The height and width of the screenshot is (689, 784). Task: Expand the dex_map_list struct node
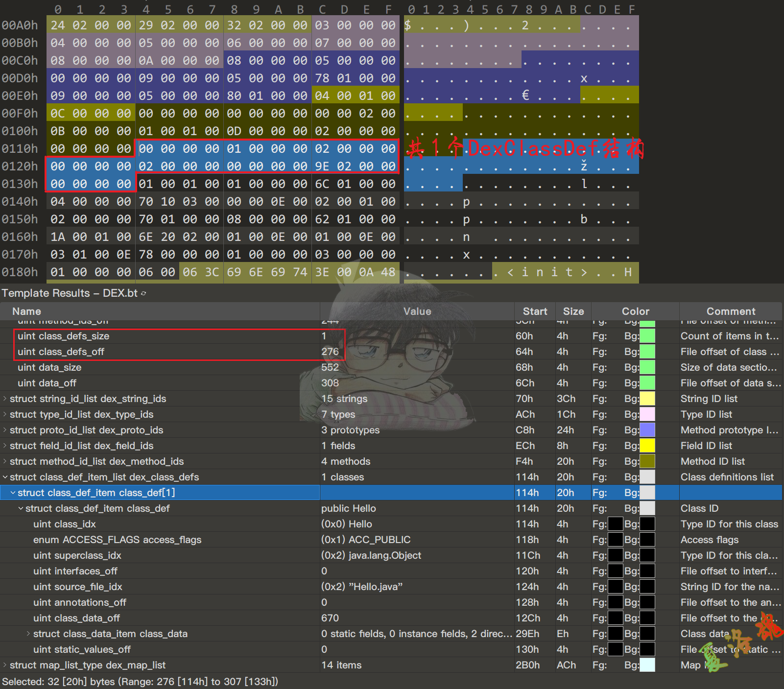tap(5, 665)
